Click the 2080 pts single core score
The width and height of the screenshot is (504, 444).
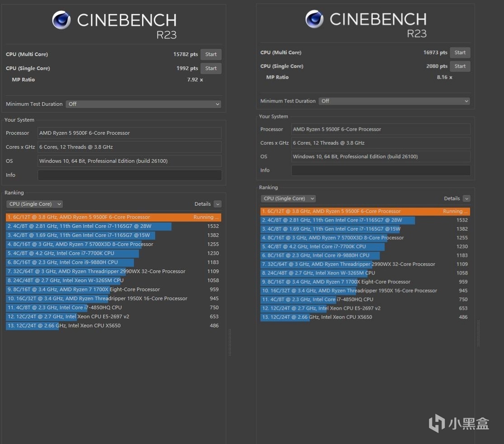[437, 66]
